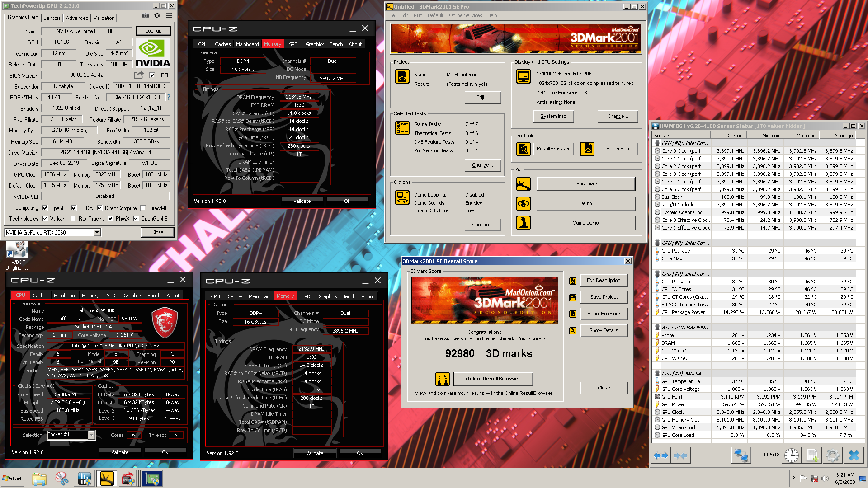
Task: Click the bus interface question mark icon
Action: tap(169, 97)
